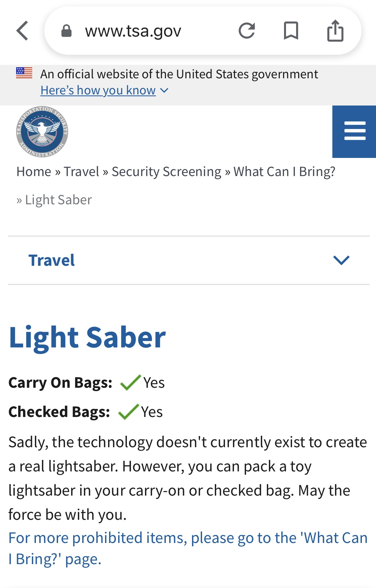The width and height of the screenshot is (376, 588).
Task: Tap the browser back arrow
Action: (x=22, y=31)
